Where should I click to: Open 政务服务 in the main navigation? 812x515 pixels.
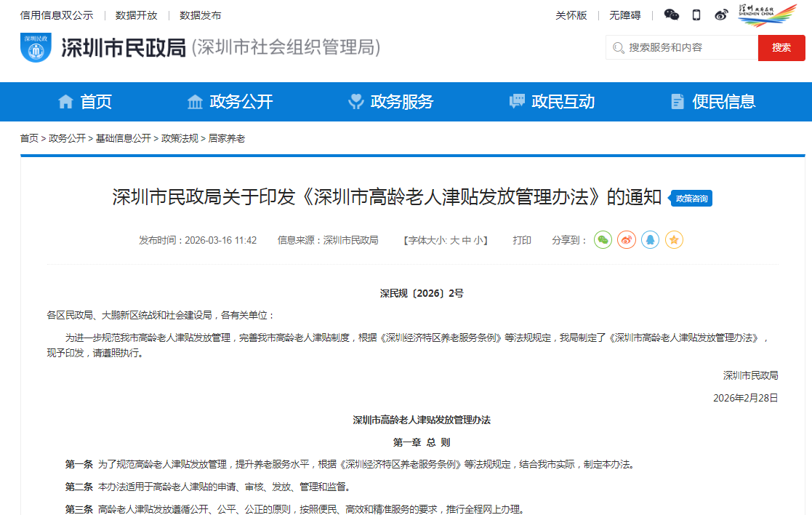[x=402, y=102]
